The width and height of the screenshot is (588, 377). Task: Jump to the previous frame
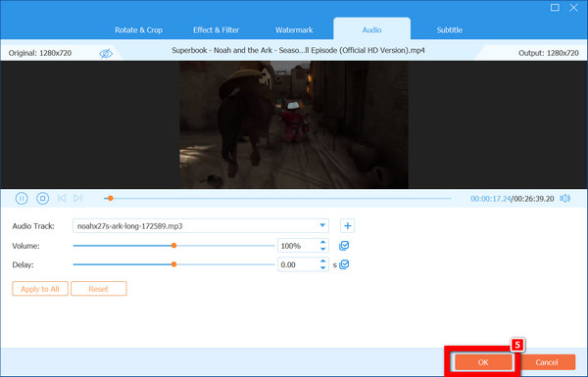point(62,198)
